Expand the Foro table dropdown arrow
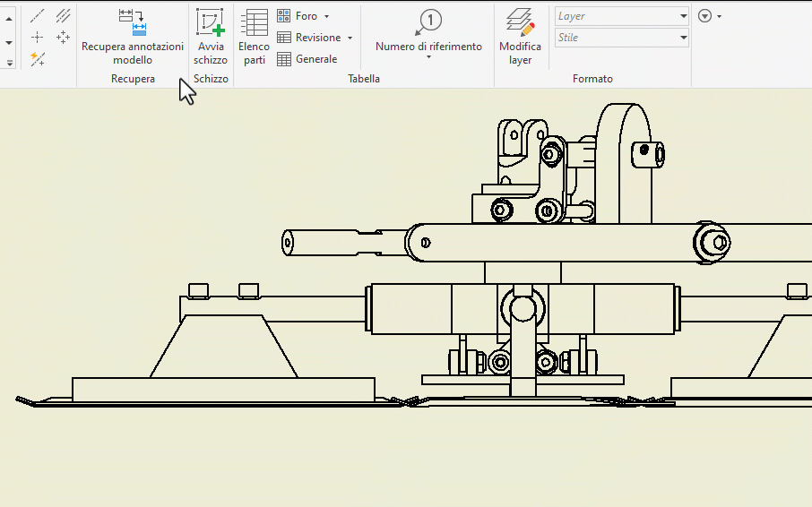This screenshot has width=812, height=507. (326, 17)
